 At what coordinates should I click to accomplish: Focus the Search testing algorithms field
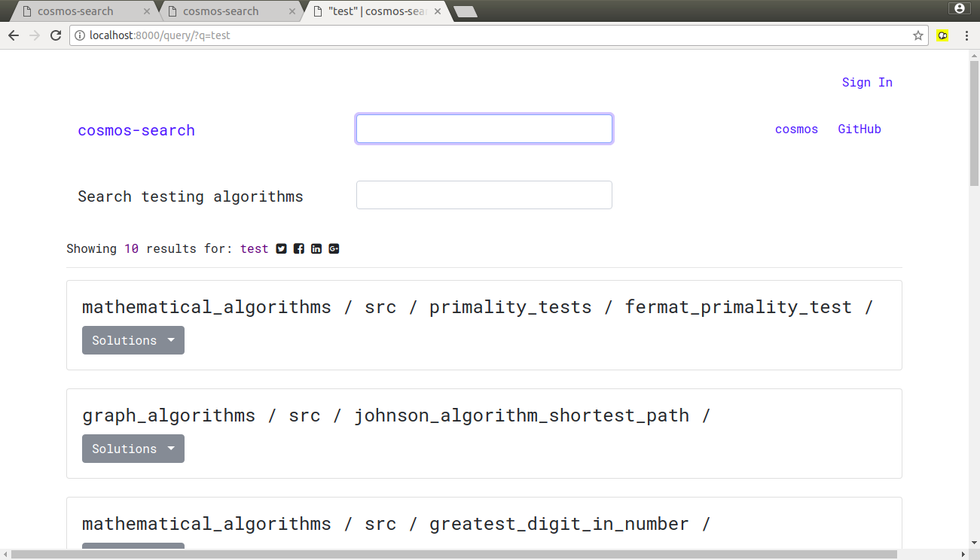[x=484, y=195]
